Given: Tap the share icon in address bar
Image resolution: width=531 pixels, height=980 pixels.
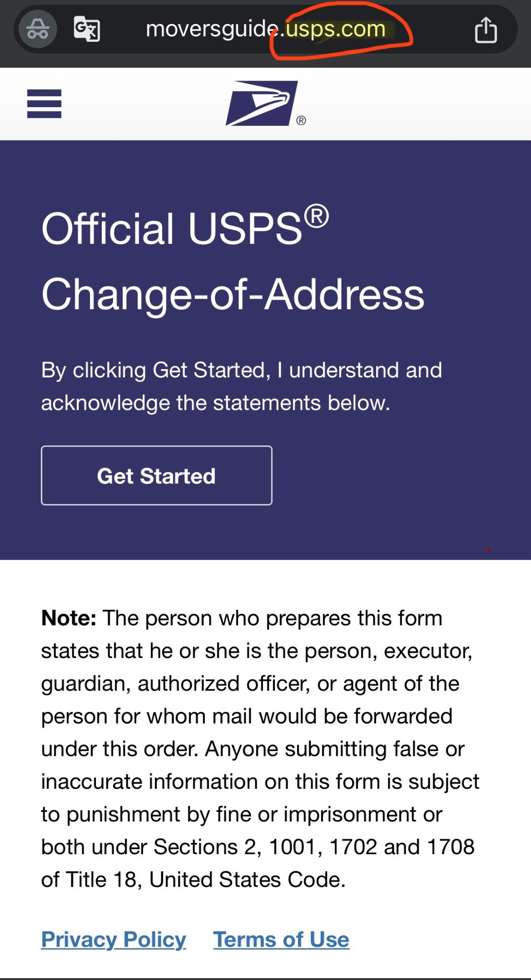Looking at the screenshot, I should [x=486, y=30].
